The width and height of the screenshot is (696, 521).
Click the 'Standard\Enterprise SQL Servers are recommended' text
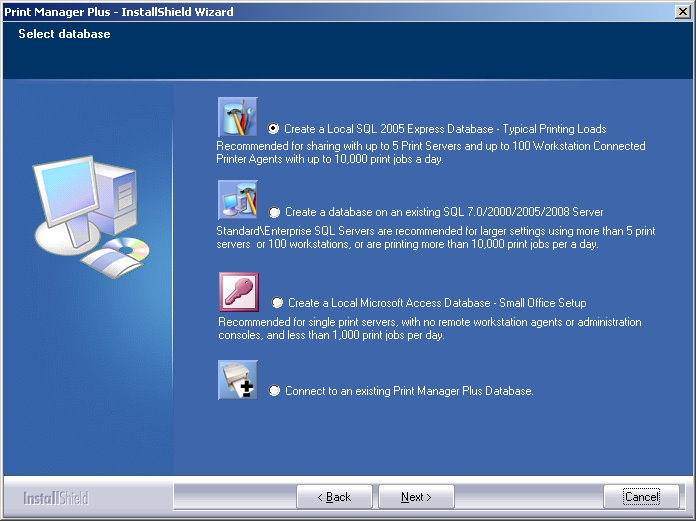pyautogui.click(x=436, y=237)
